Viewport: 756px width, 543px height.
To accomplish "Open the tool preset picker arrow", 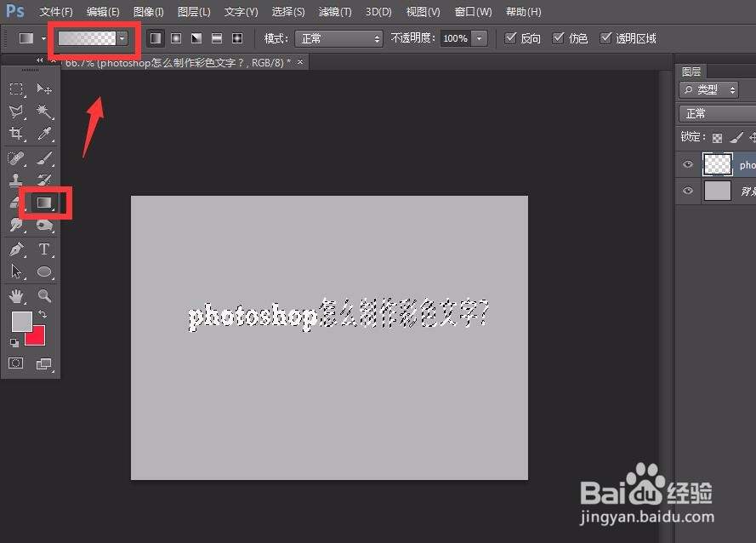I will [44, 38].
